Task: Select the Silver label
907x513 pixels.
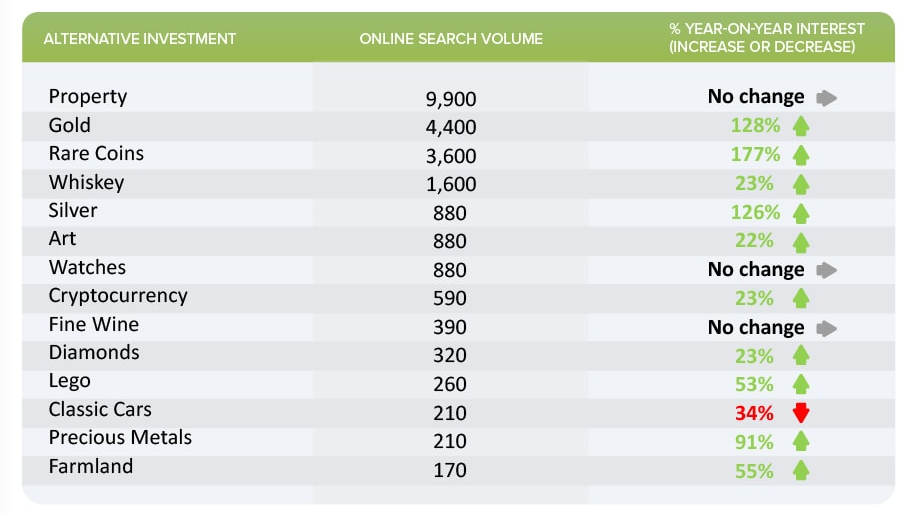Action: pyautogui.click(x=73, y=211)
